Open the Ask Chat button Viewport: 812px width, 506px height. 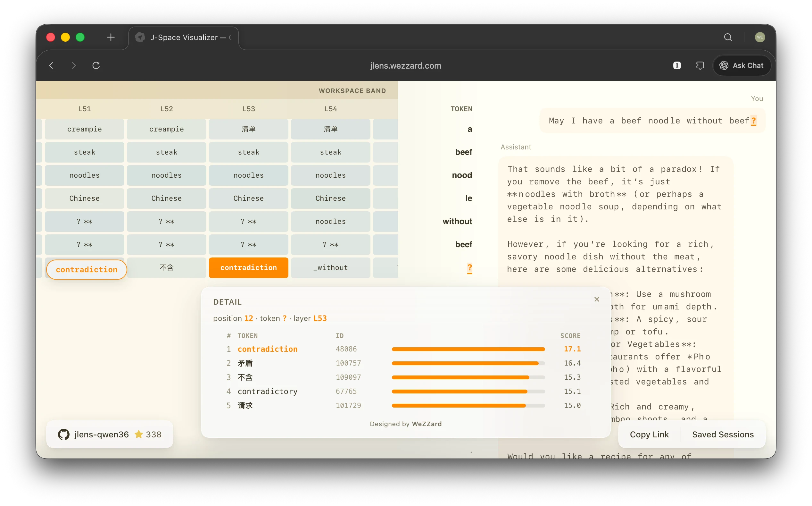click(x=742, y=66)
